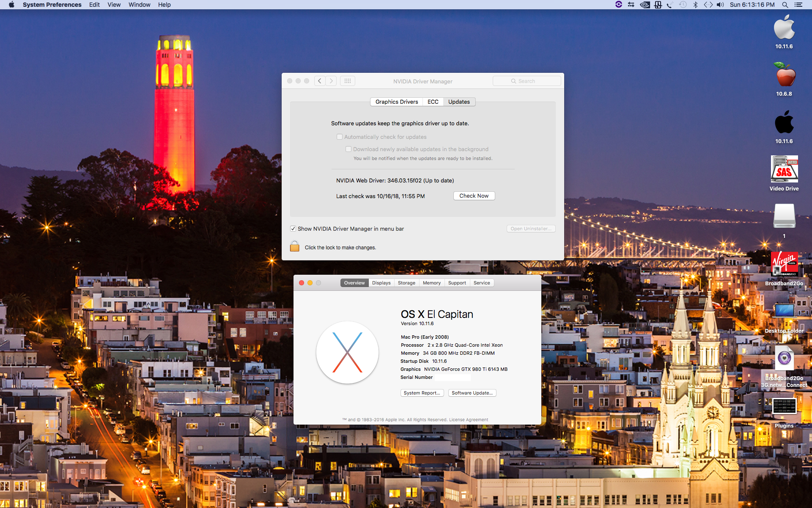Click the NVIDIA menu bar icon
The width and height of the screenshot is (812, 508).
tap(645, 5)
